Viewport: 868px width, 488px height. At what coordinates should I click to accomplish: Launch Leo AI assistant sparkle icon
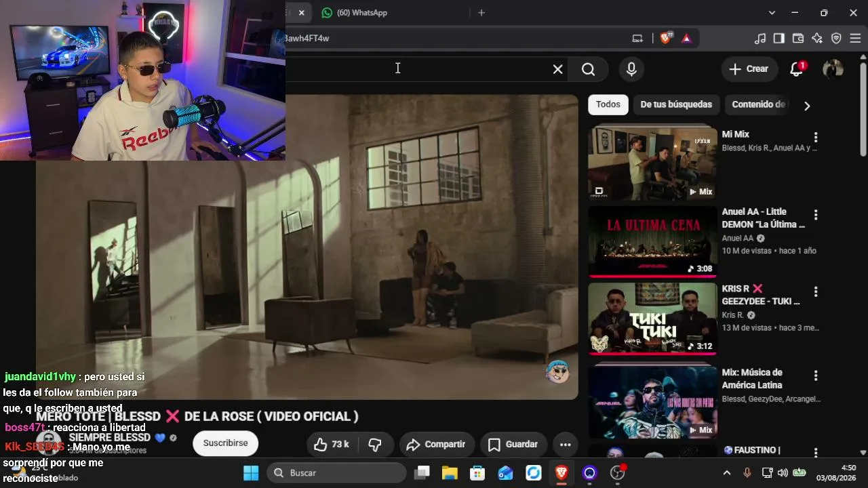817,38
